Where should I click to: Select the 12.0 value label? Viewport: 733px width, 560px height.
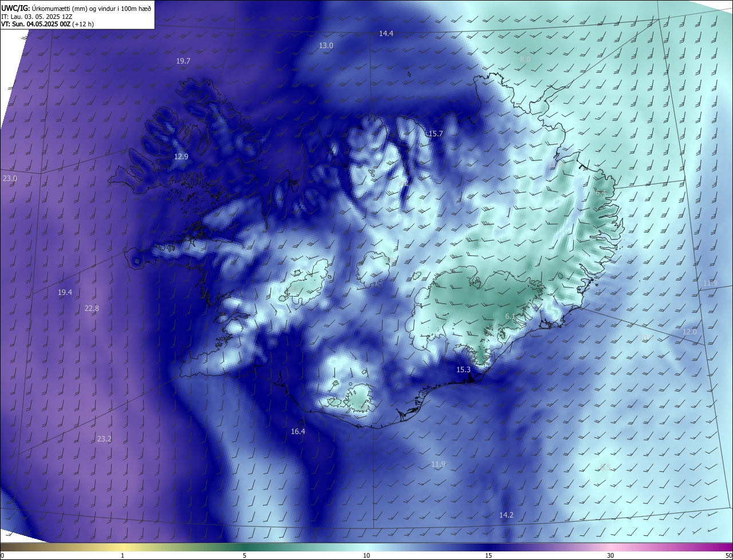click(689, 332)
